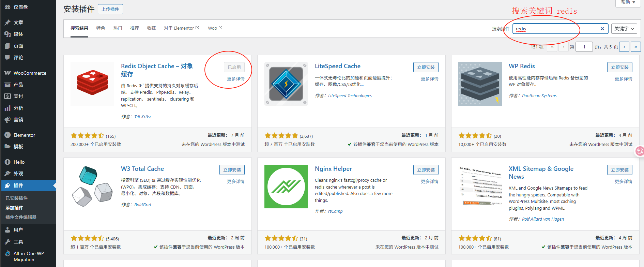Click the WP Redis plugin logo
This screenshot has height=267, width=644.
pos(480,84)
